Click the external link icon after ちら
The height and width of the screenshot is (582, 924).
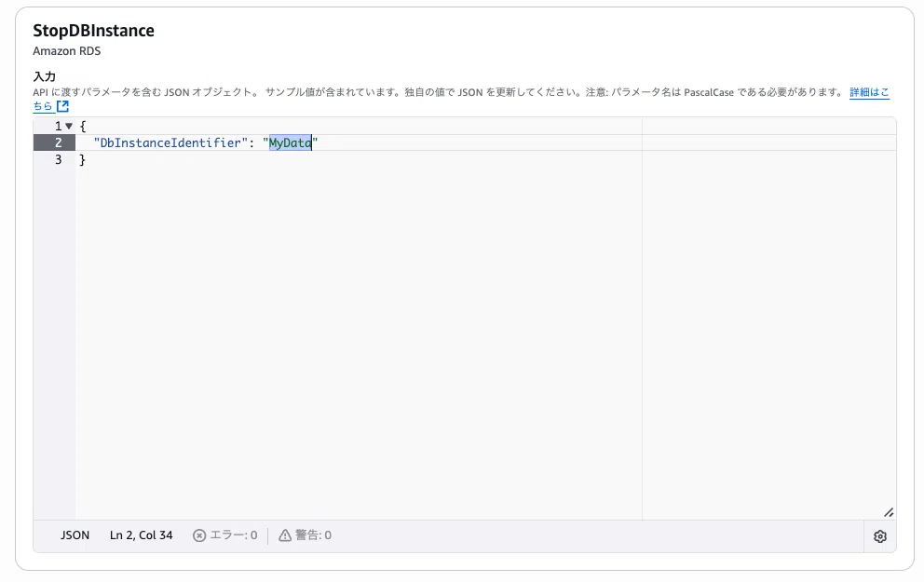coord(62,106)
